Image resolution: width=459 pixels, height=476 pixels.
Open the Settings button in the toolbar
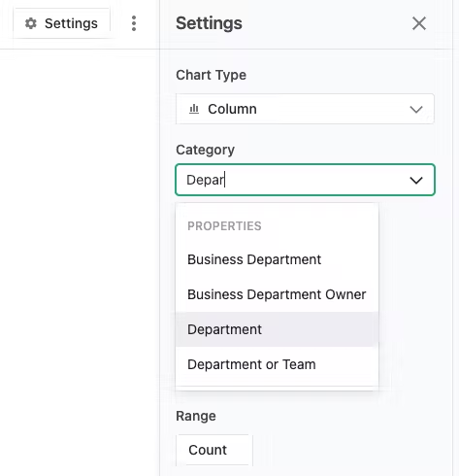(x=61, y=23)
